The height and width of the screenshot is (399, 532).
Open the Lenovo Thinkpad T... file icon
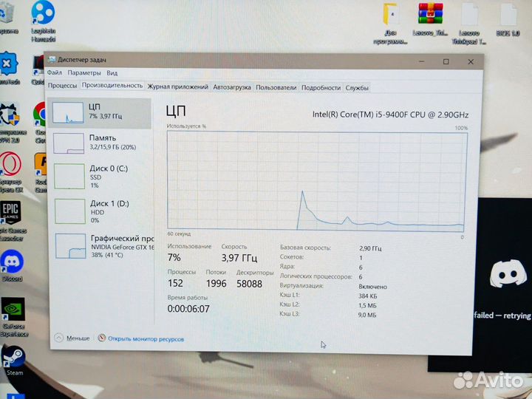[x=469, y=23]
